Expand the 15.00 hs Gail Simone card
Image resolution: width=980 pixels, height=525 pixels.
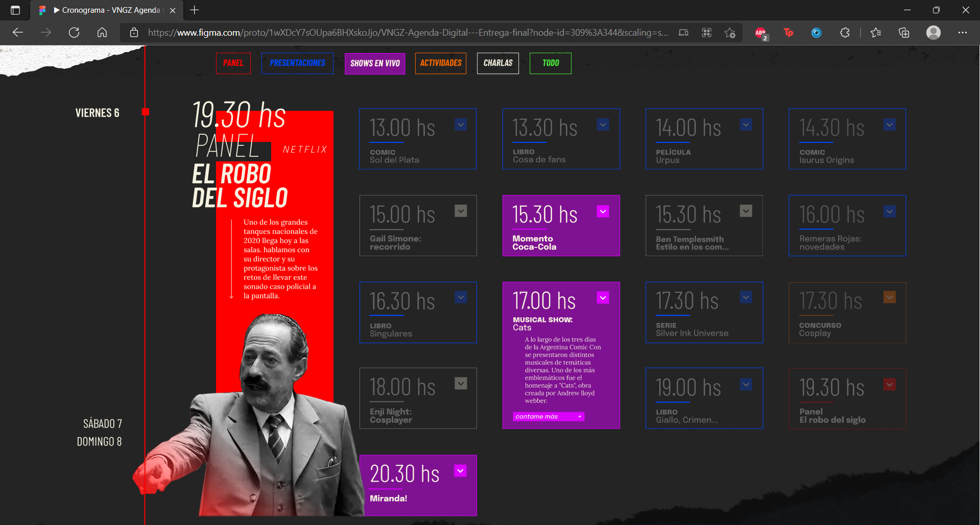point(461,211)
